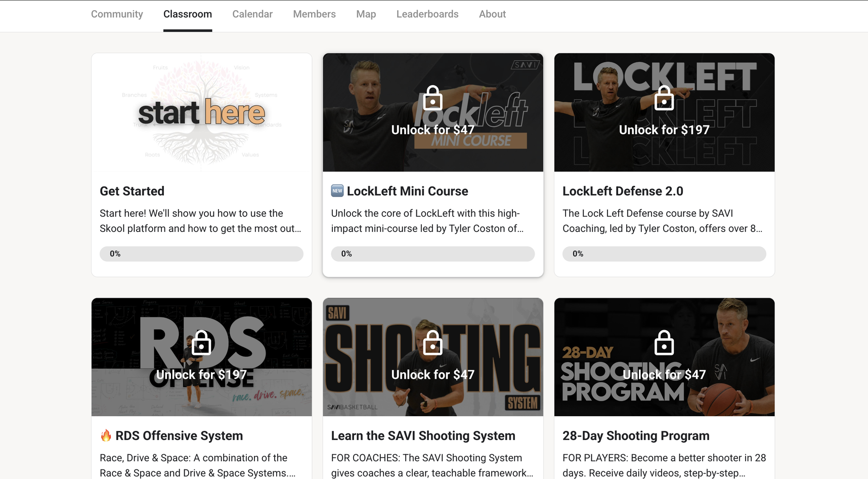Viewport: 868px width, 479px height.
Task: Click the description 'The Lock Left Defense course by SAVI...'
Action: [x=663, y=221]
